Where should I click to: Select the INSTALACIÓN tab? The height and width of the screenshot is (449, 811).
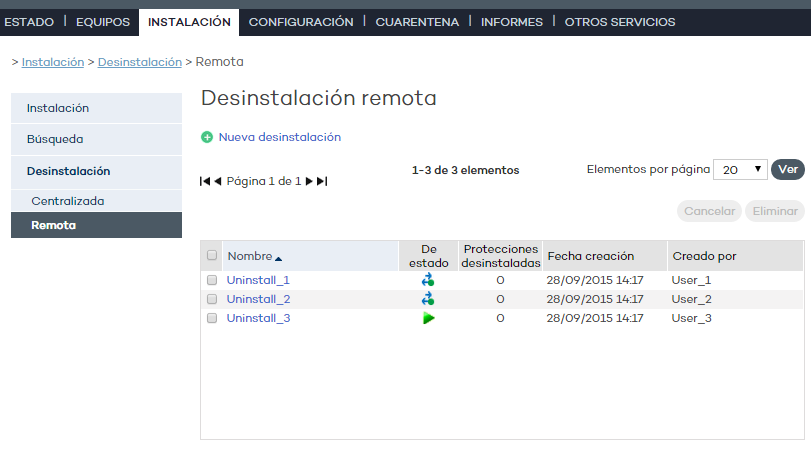point(189,22)
